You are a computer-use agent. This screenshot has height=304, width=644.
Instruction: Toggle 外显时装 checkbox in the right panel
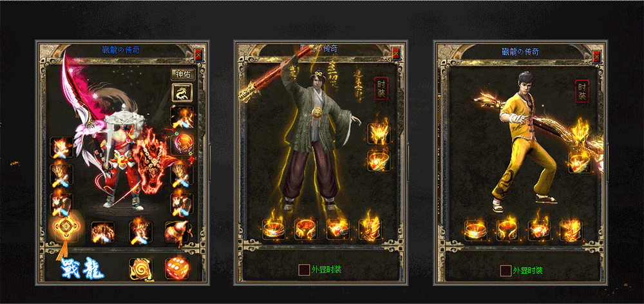coord(506,271)
